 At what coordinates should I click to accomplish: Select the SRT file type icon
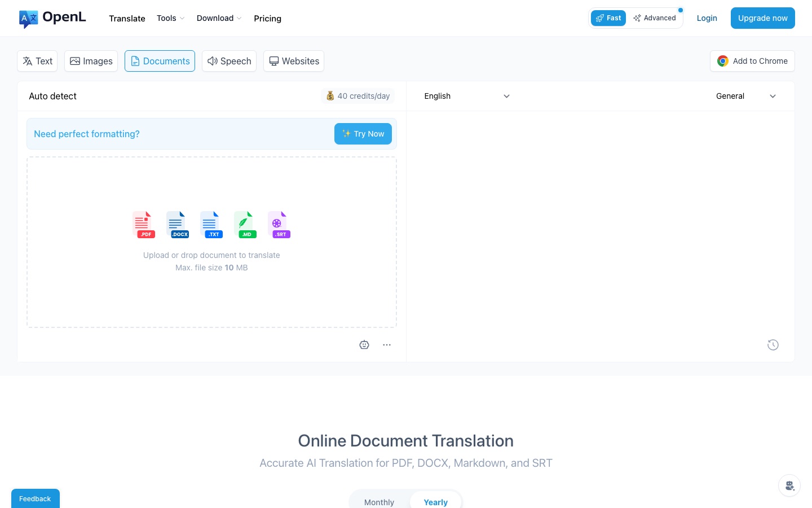[x=279, y=225]
